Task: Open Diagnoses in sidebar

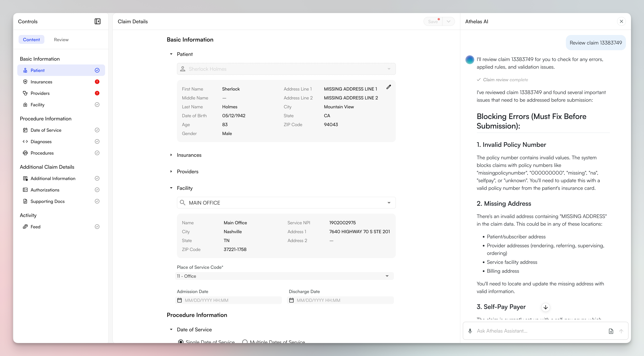Action: [41, 141]
